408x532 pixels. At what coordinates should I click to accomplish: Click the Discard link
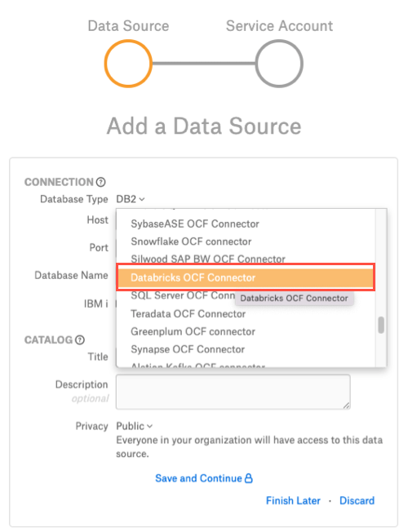click(357, 500)
